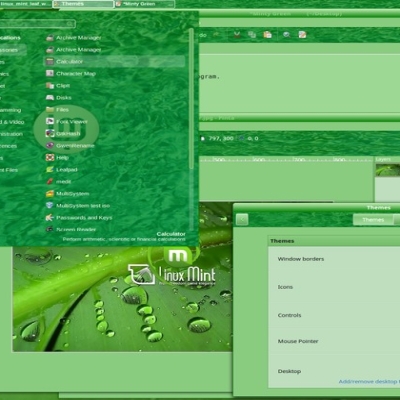Click the Controls theme option
This screenshot has width=400, height=400.
[289, 315]
